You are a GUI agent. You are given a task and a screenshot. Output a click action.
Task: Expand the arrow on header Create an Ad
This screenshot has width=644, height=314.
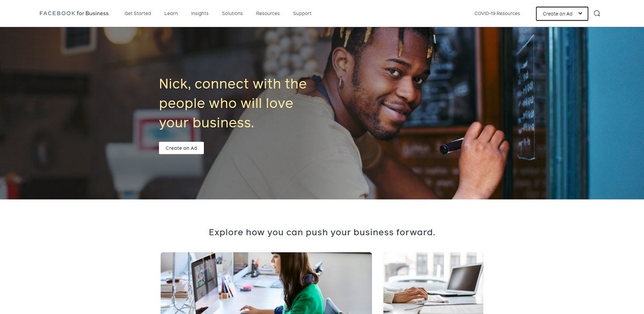coord(580,13)
